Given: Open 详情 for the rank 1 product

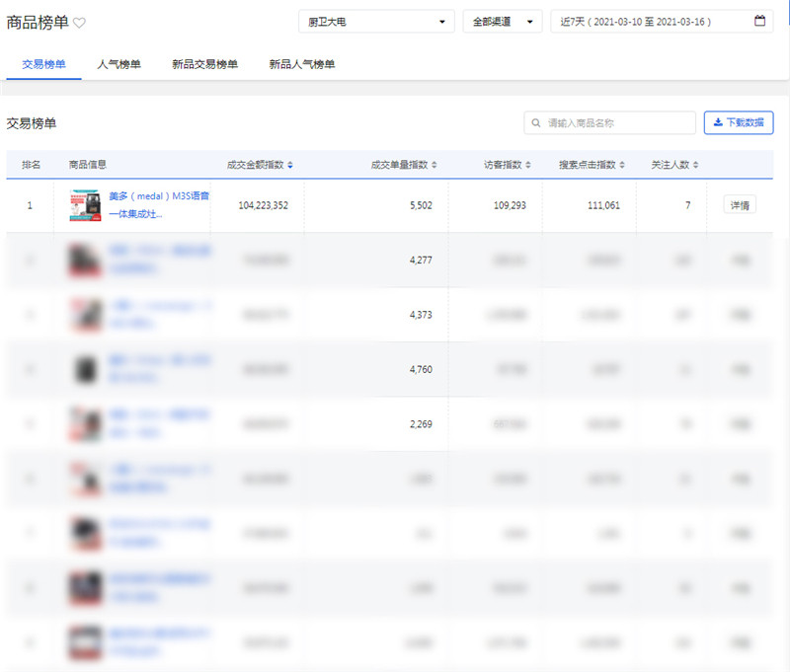Looking at the screenshot, I should 739,205.
